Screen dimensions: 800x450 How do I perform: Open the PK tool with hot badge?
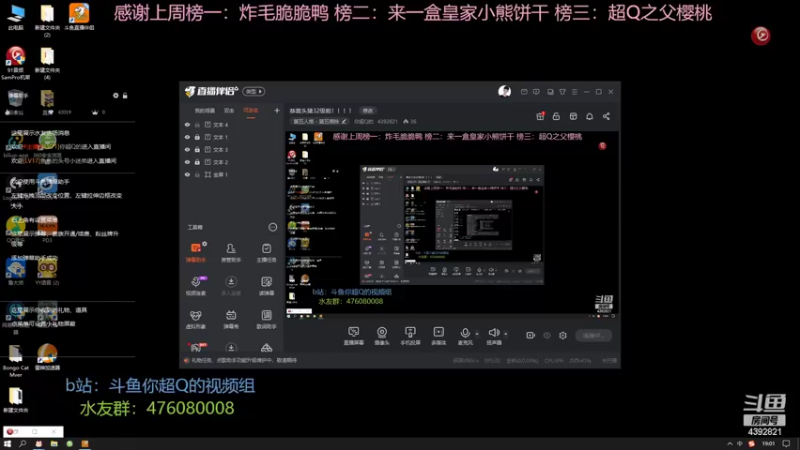coord(196,348)
